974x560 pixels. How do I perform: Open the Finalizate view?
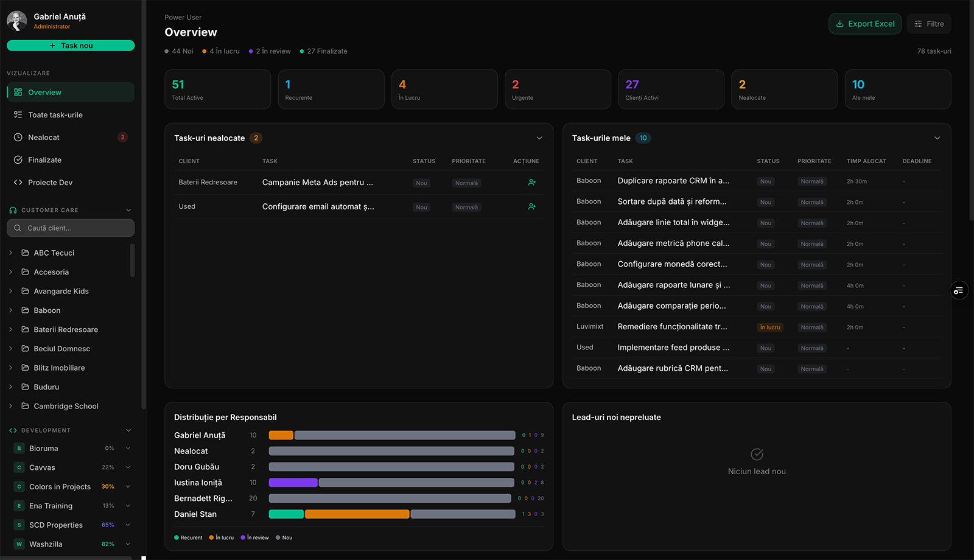[x=71, y=160]
